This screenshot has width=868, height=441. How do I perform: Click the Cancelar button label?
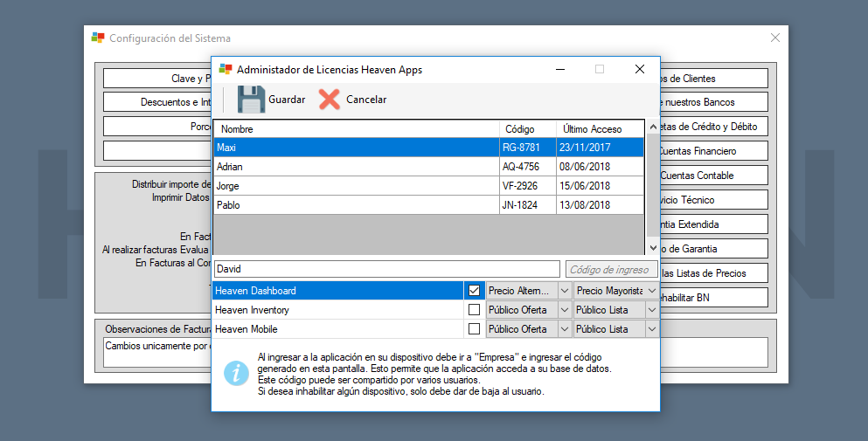[366, 100]
